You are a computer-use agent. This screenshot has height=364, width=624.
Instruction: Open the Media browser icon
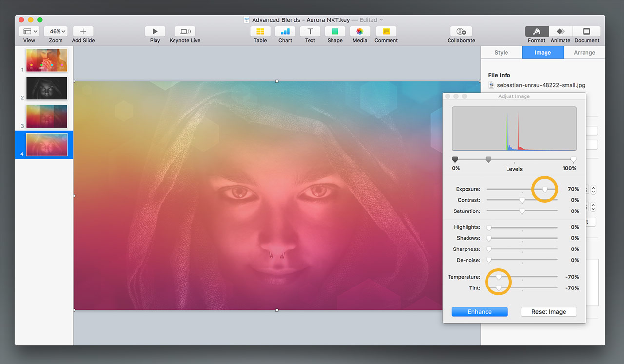pos(360,31)
